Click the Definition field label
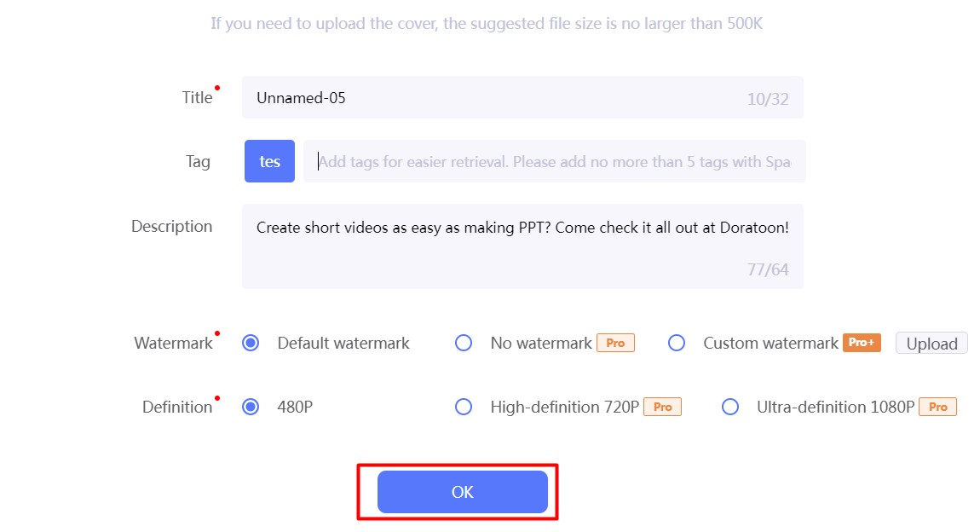The height and width of the screenshot is (532, 980). [x=177, y=408]
